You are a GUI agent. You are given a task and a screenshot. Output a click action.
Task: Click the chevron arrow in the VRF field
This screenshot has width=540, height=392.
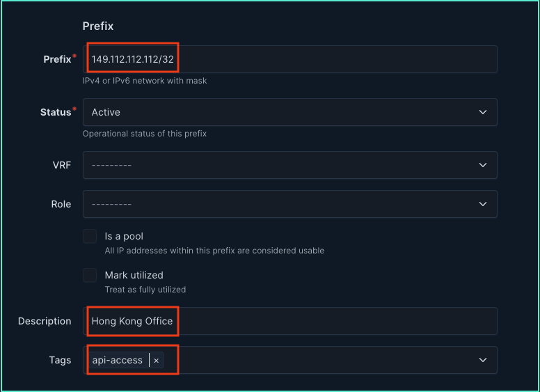click(483, 165)
